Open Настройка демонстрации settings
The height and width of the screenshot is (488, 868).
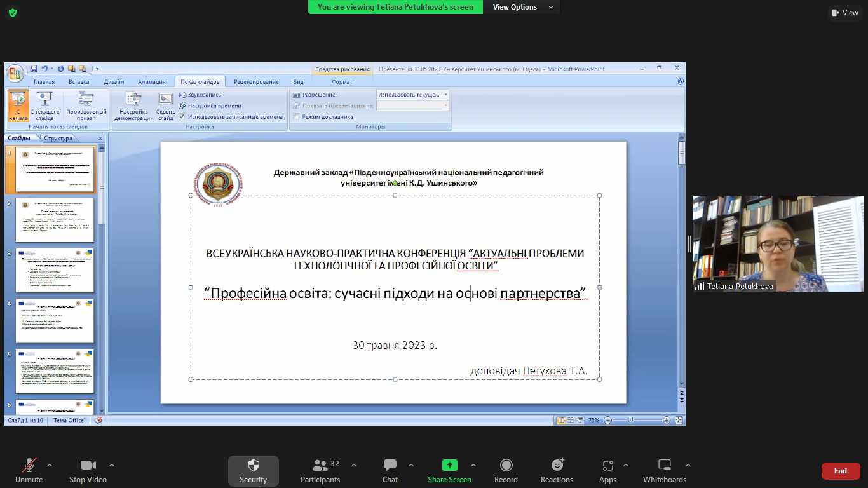(133, 105)
